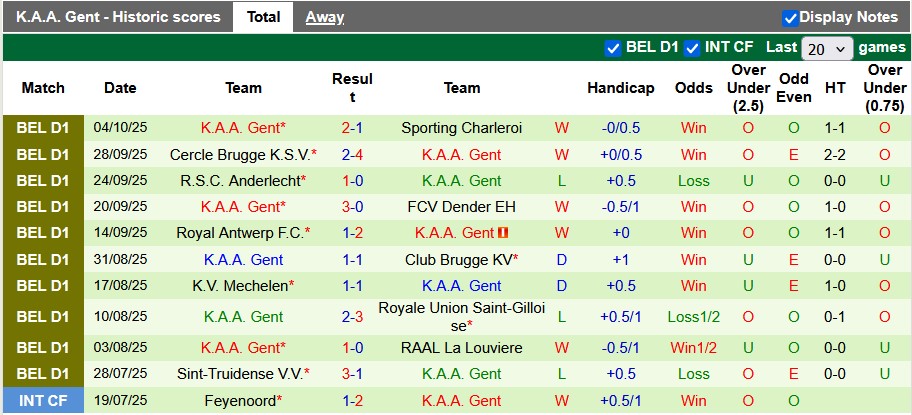Toggle the Display Notes checkbox
This screenshot has width=912, height=415.
pyautogui.click(x=790, y=17)
